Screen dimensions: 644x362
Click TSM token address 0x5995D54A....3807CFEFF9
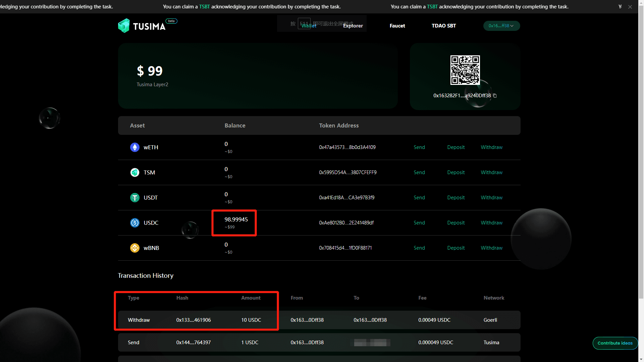348,172
